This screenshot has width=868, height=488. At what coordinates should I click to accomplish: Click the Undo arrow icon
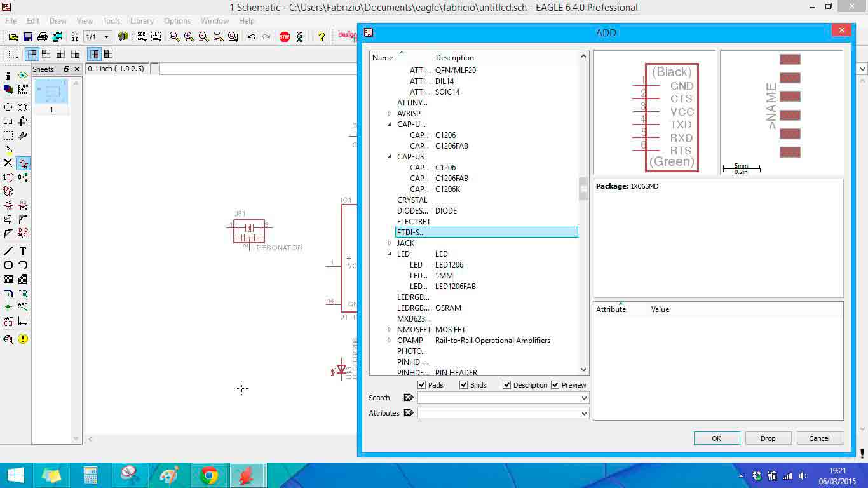point(252,37)
